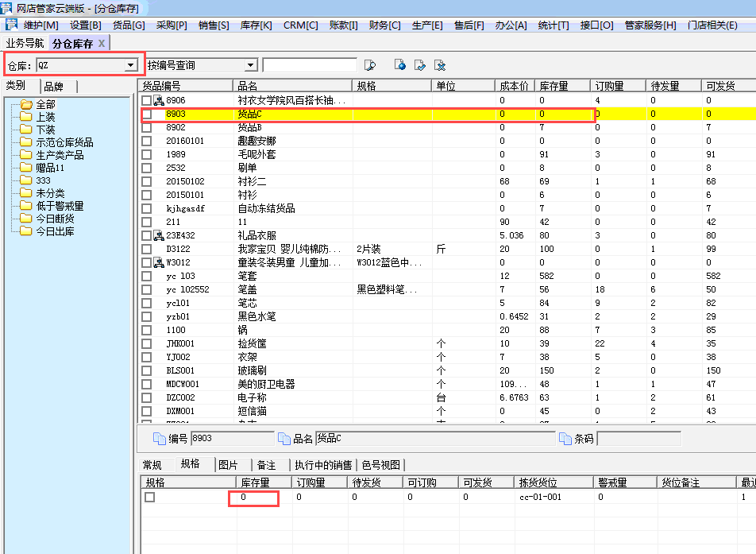This screenshot has width=756, height=554.
Task: Open the 仓库 QZ dropdown
Action: 132,64
